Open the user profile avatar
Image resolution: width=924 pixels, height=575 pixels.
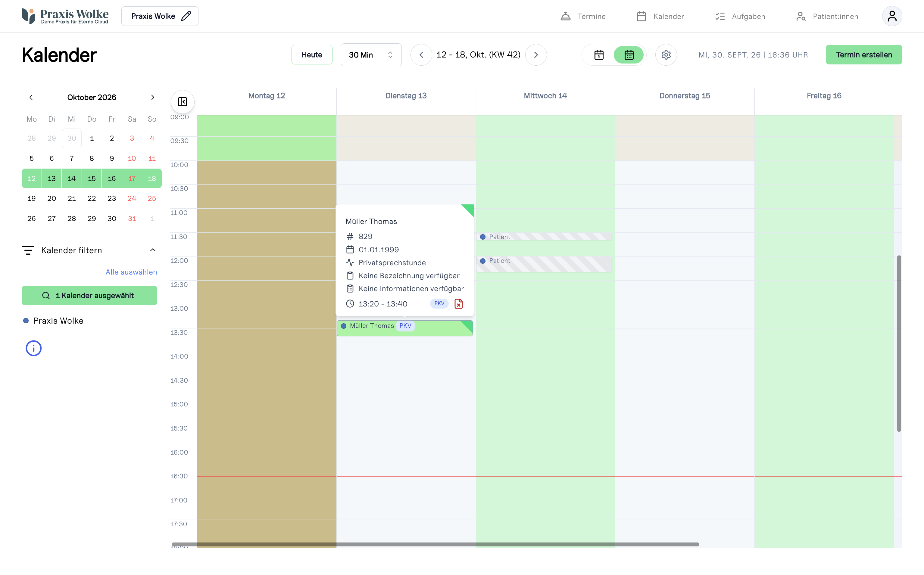pyautogui.click(x=892, y=16)
